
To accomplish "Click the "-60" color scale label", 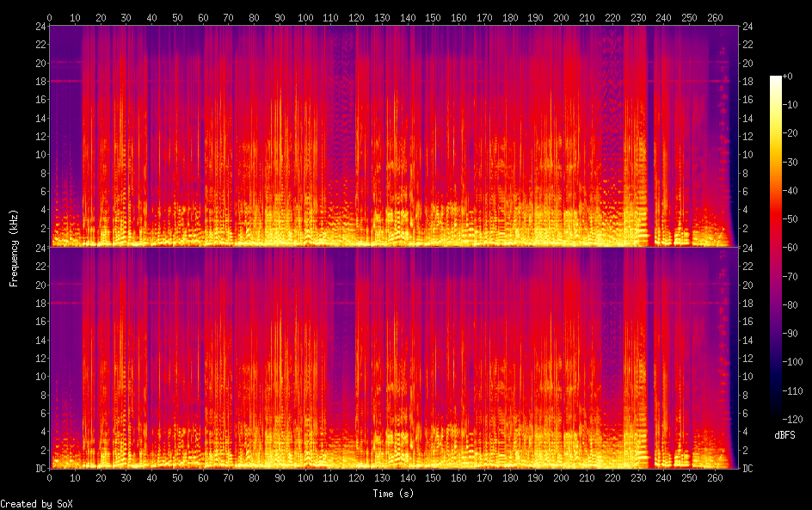I will [790, 248].
